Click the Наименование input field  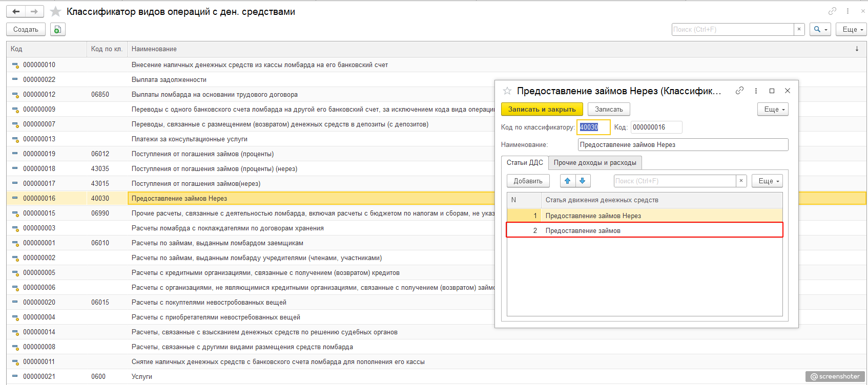683,145
